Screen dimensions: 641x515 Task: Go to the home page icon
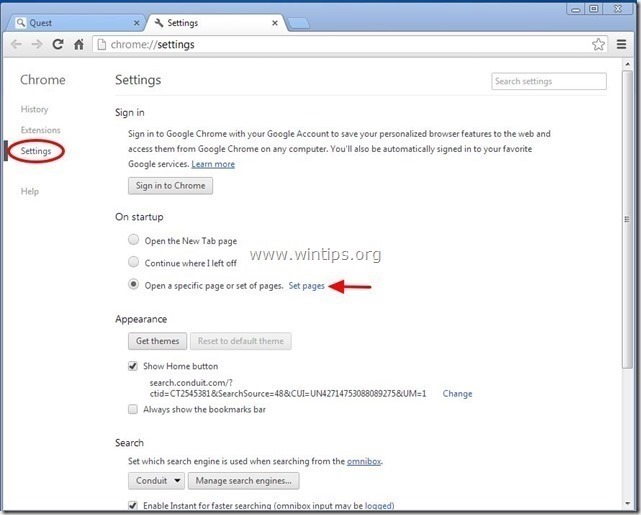point(79,44)
